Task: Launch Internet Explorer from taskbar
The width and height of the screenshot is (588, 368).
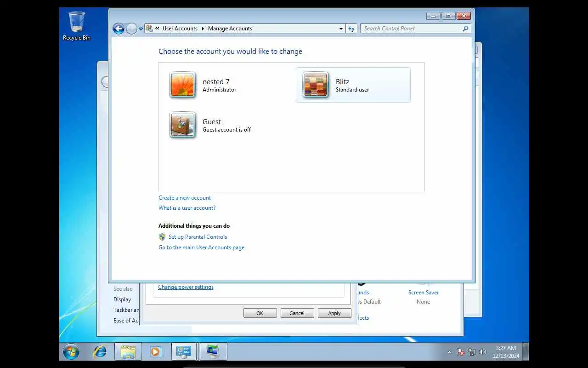Action: click(100, 352)
